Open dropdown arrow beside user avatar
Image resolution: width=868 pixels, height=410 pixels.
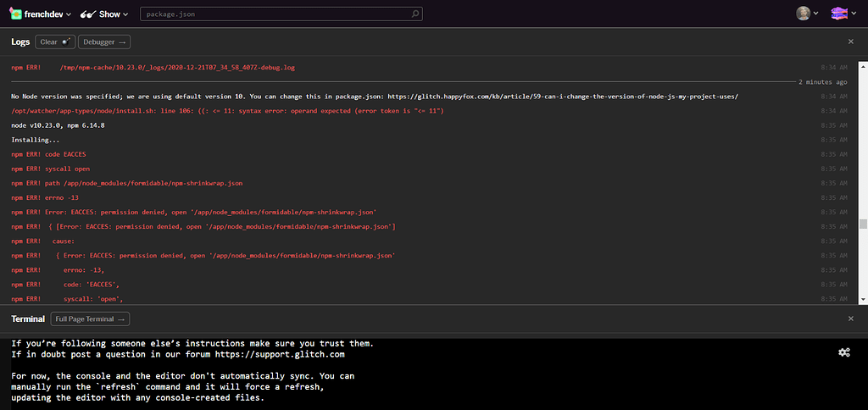click(815, 14)
